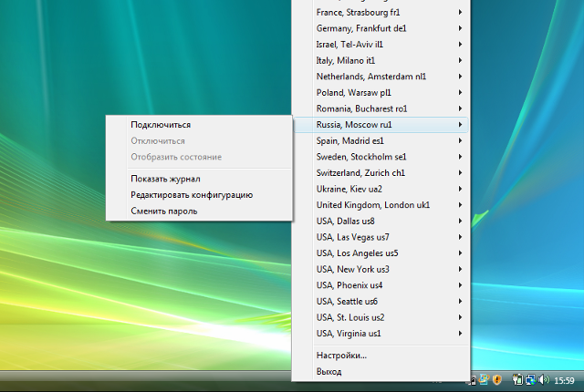Select the Ukraine, Kiev ua2 entry
Image resolution: width=584 pixels, height=392 pixels.
pyautogui.click(x=381, y=189)
